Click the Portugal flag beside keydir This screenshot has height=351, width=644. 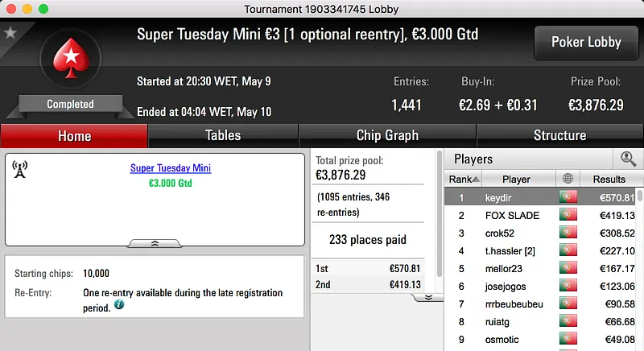click(568, 197)
